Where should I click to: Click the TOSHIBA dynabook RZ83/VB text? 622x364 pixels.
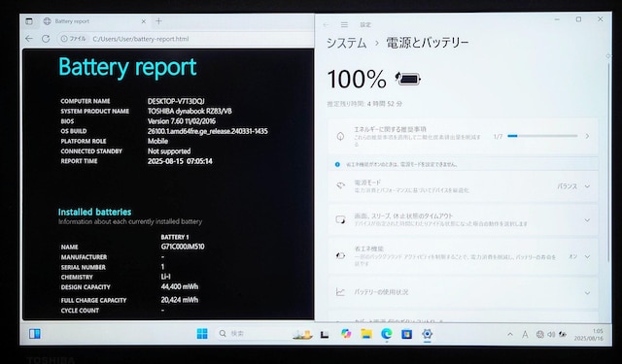(190, 112)
